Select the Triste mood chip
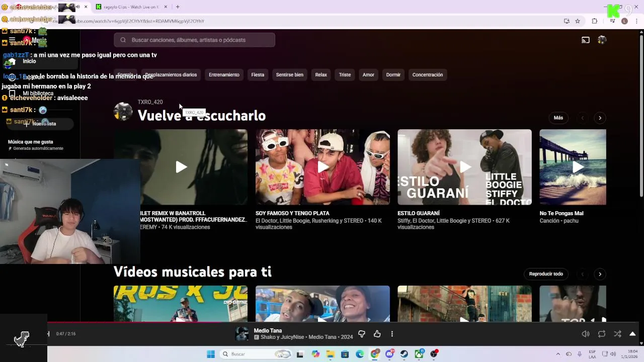The width and height of the screenshot is (644, 362). [345, 74]
